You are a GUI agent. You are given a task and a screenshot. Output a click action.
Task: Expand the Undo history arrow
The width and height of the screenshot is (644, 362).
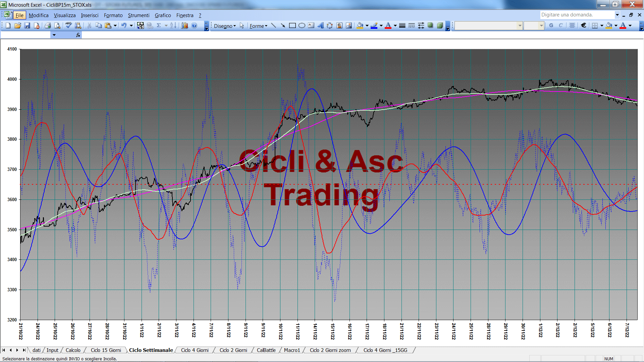131,25
